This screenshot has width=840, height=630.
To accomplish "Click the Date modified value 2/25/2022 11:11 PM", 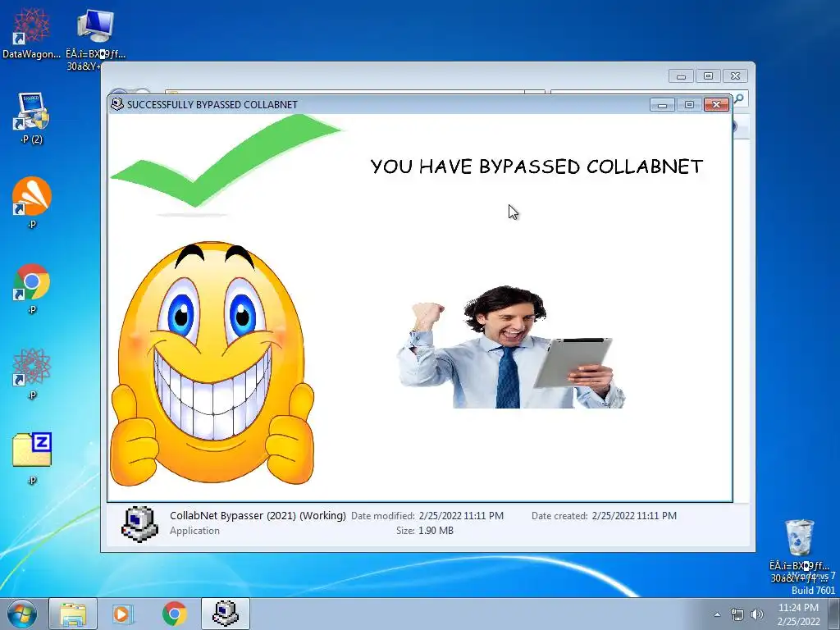I will (461, 516).
